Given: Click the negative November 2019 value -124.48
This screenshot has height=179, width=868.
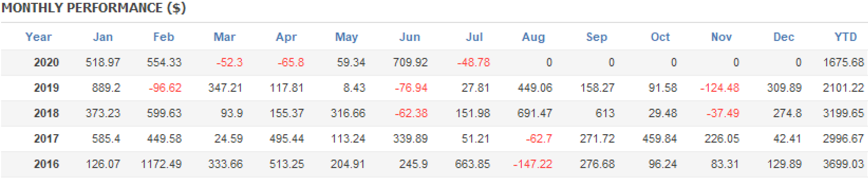Looking at the screenshot, I should [720, 88].
